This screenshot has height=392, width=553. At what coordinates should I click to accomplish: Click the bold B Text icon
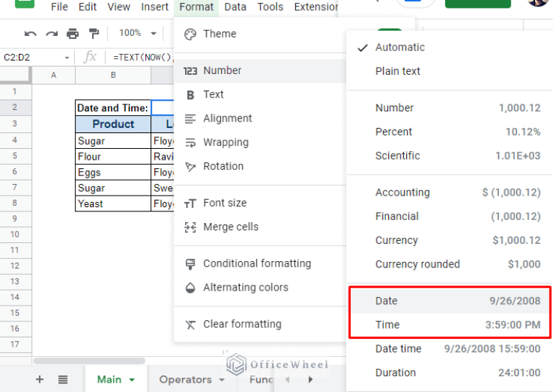click(x=190, y=95)
